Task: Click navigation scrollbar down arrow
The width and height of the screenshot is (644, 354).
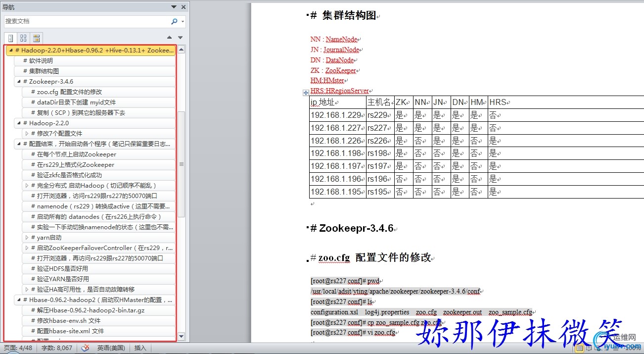Action: point(181,337)
